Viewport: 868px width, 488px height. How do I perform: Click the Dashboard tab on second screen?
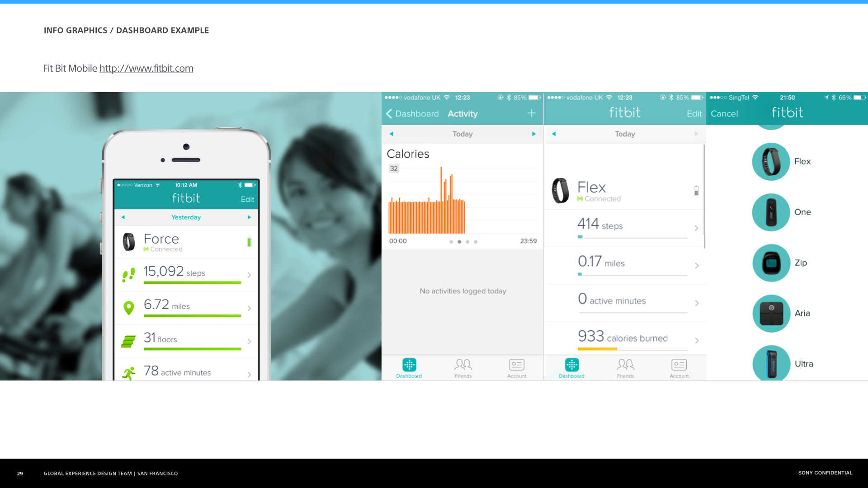coord(409,368)
